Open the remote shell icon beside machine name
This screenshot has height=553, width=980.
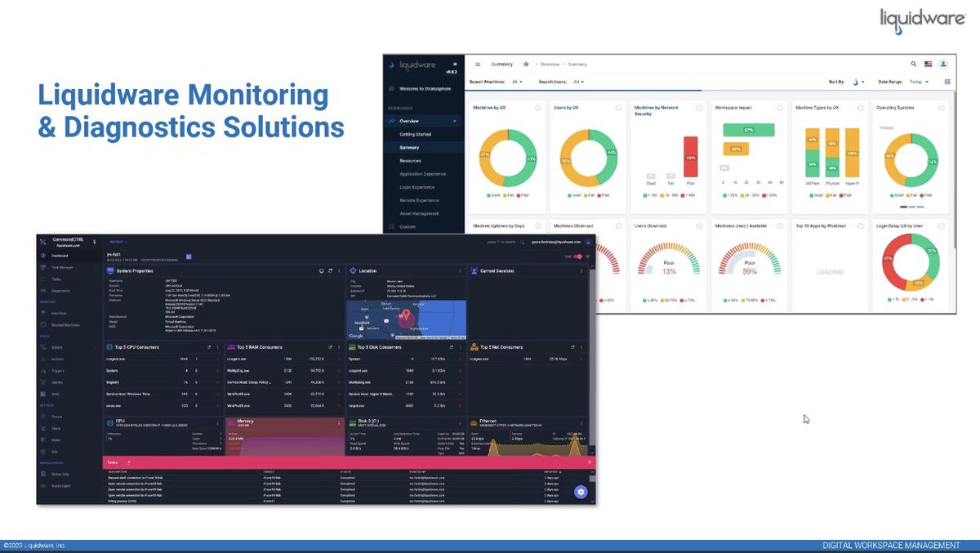[189, 256]
